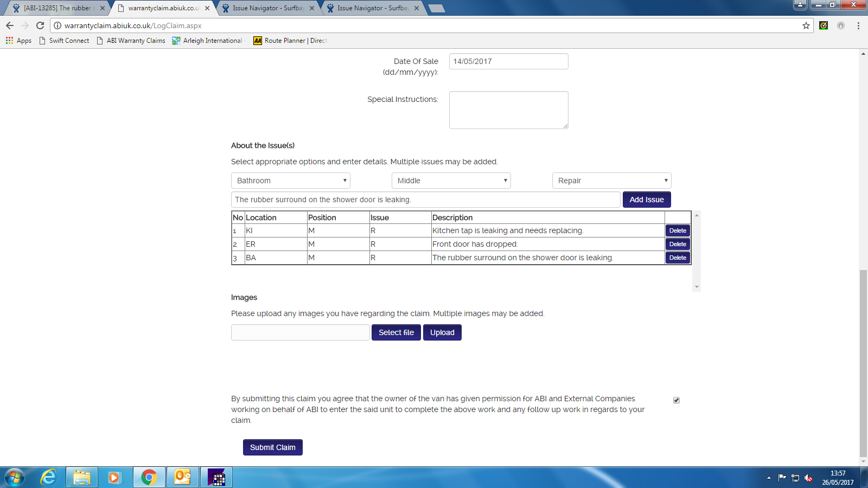Open the green extension icon beside the bookmark star
The image size is (868, 488).
(824, 25)
